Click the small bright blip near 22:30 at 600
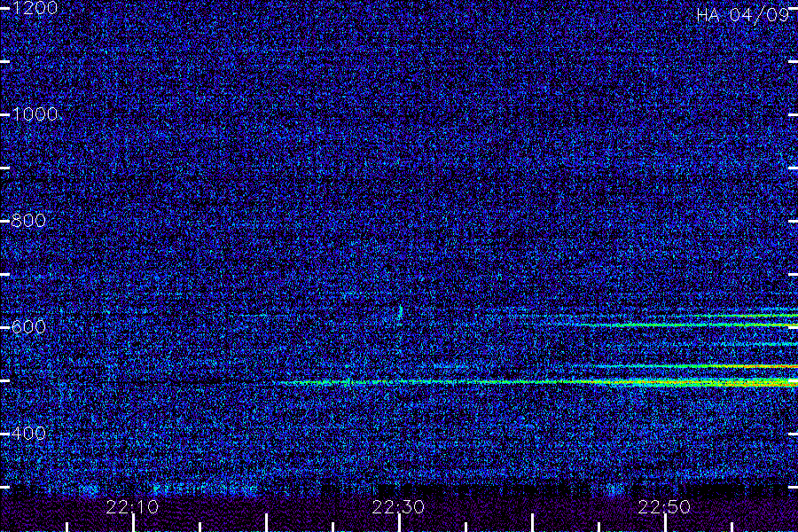798x532 pixels. pos(400,311)
